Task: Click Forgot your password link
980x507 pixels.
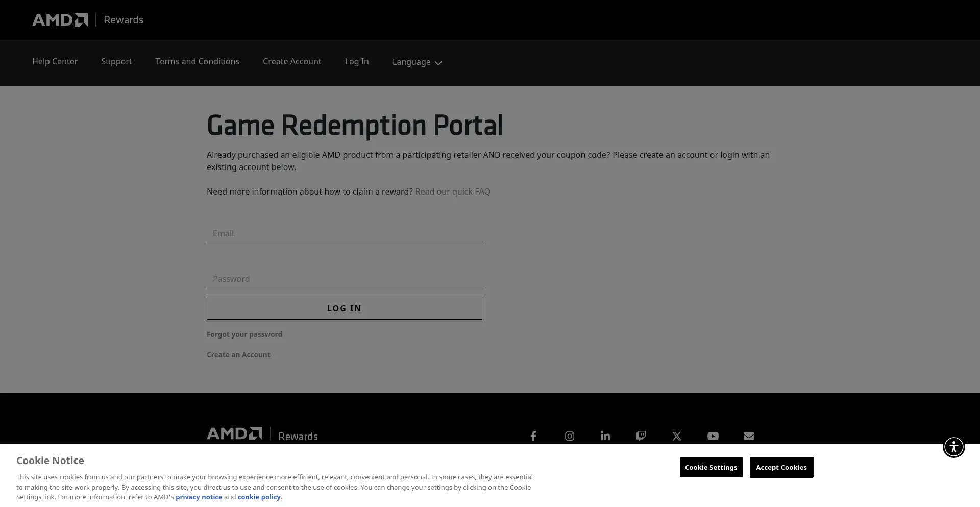Action: tap(244, 334)
